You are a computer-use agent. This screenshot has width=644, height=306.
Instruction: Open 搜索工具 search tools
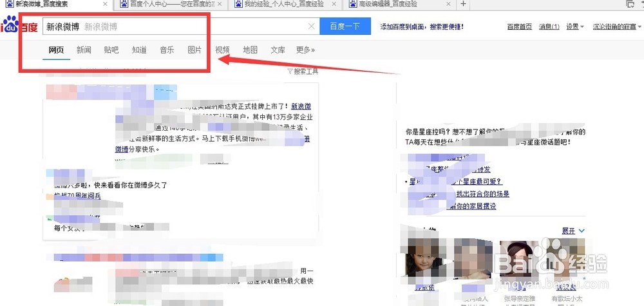(x=306, y=72)
